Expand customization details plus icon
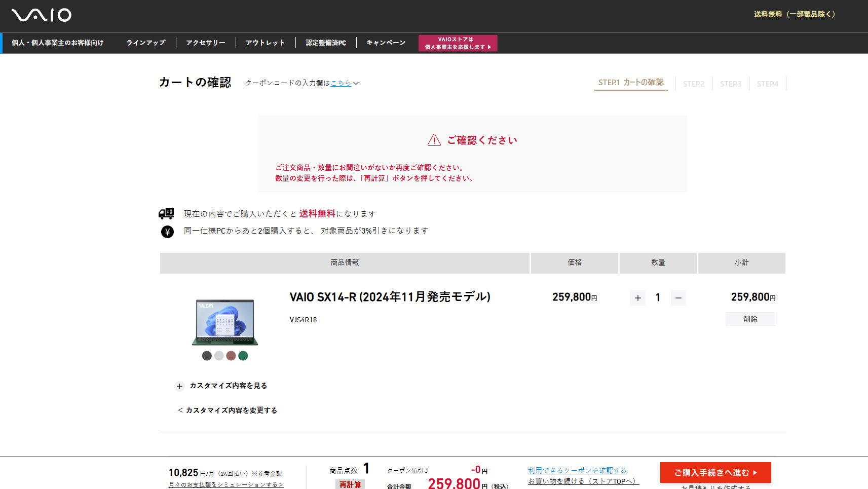The width and height of the screenshot is (868, 489). click(x=179, y=386)
